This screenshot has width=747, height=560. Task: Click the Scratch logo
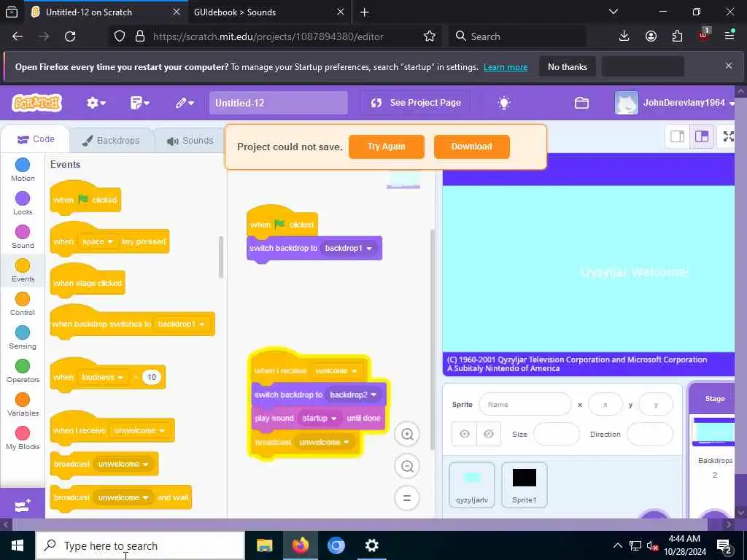[x=36, y=103]
